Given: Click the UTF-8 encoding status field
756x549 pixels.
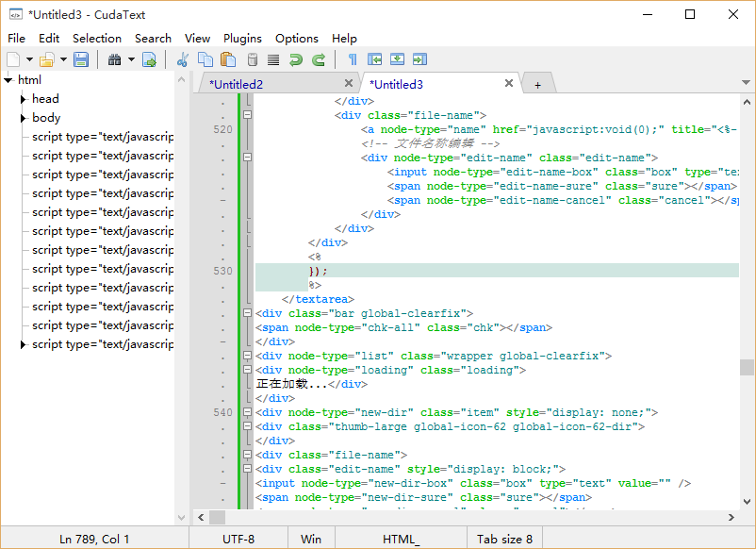Looking at the screenshot, I should coord(237,539).
